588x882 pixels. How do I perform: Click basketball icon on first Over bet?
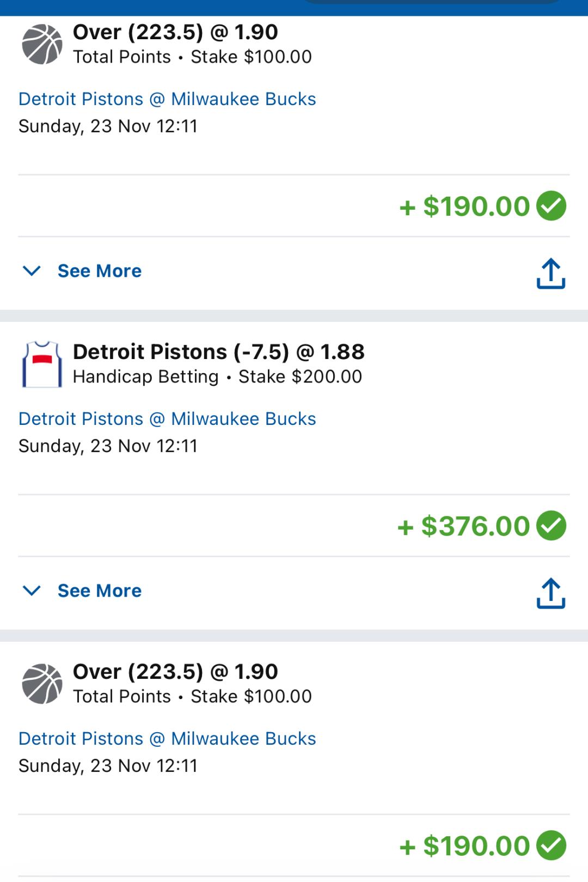point(42,44)
